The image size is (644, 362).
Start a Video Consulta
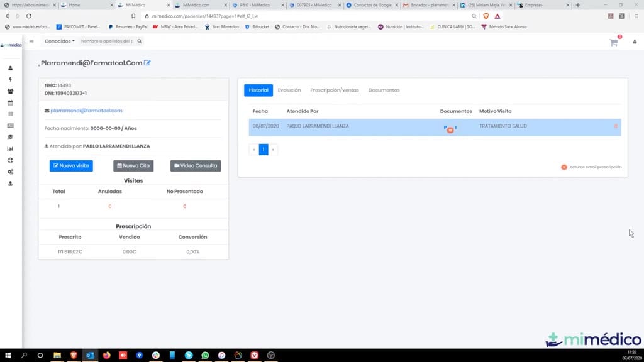pos(196,166)
